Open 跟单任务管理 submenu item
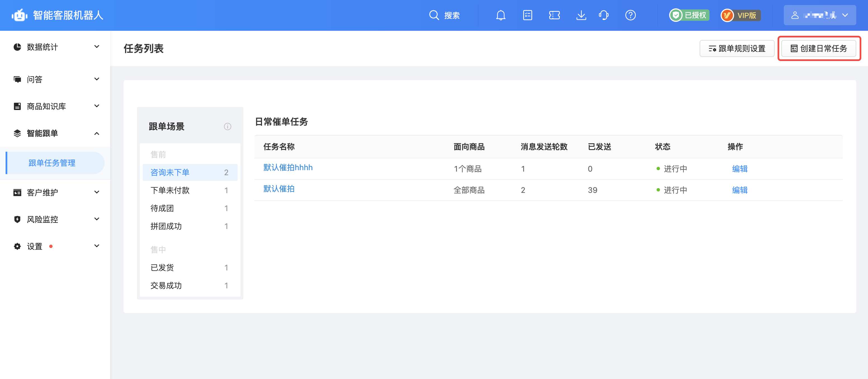Screen dimensions: 868x379 [x=55, y=163]
